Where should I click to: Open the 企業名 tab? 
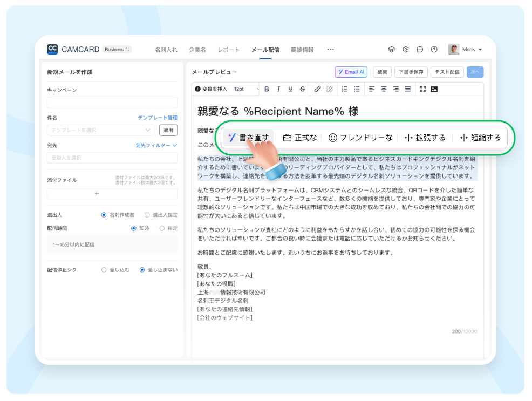click(197, 50)
